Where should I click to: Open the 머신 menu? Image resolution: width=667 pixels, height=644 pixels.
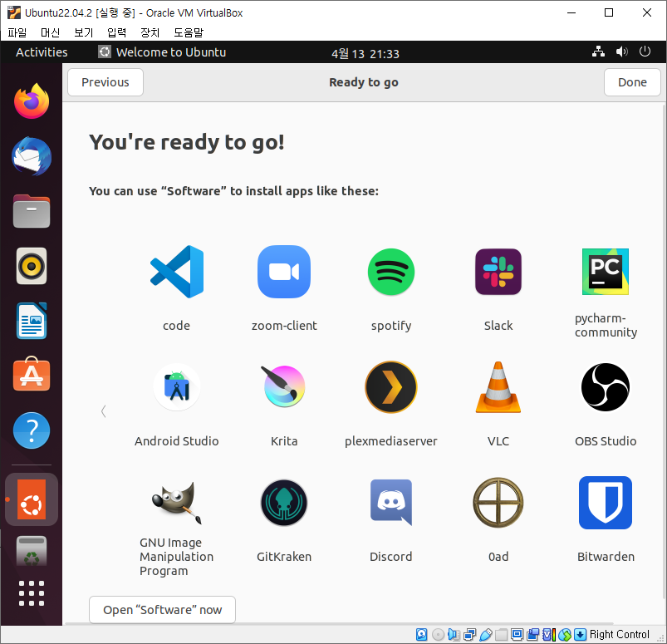[50, 32]
